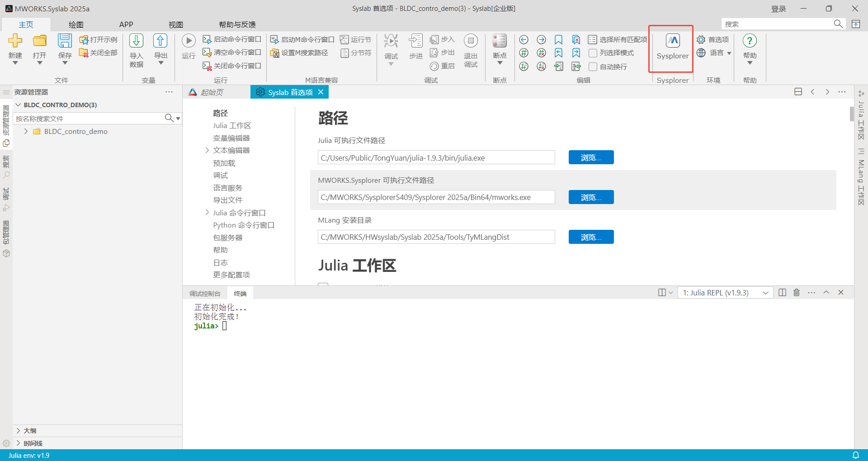
Task: Select Python 命令行窗口 in preferences list
Action: (x=244, y=225)
